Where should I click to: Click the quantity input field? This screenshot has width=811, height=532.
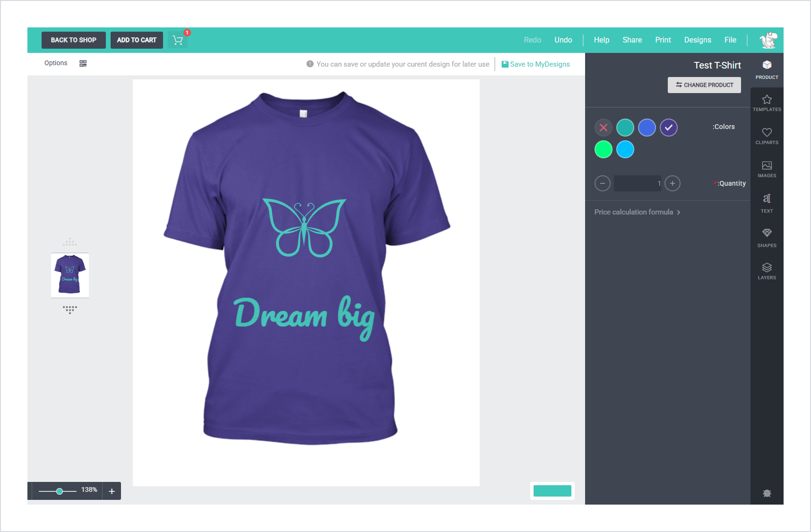pyautogui.click(x=638, y=183)
